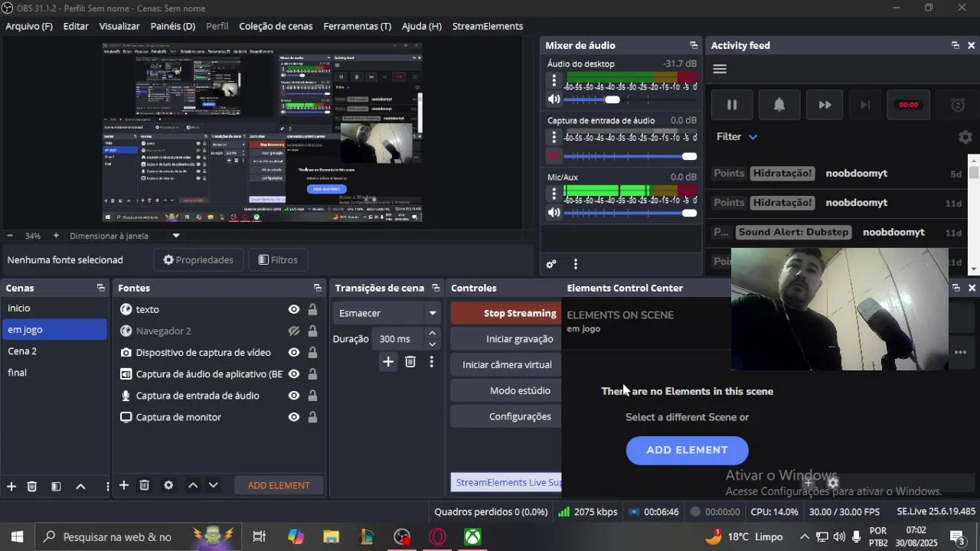Open the Activity feed hamburger menu

[x=720, y=69]
